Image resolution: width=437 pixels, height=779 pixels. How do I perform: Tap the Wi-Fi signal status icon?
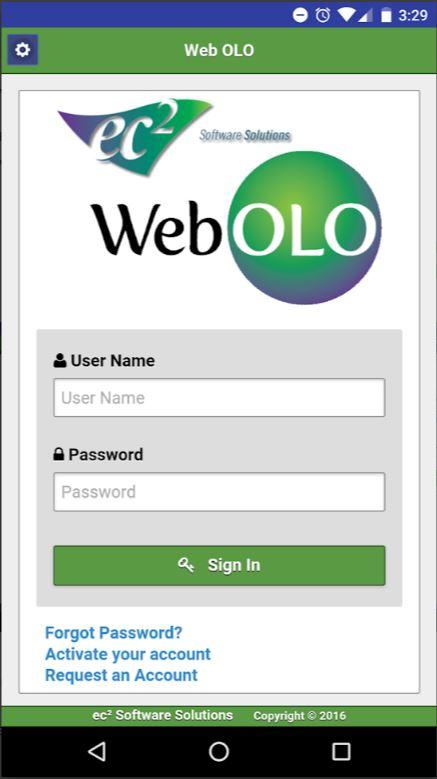click(x=347, y=15)
